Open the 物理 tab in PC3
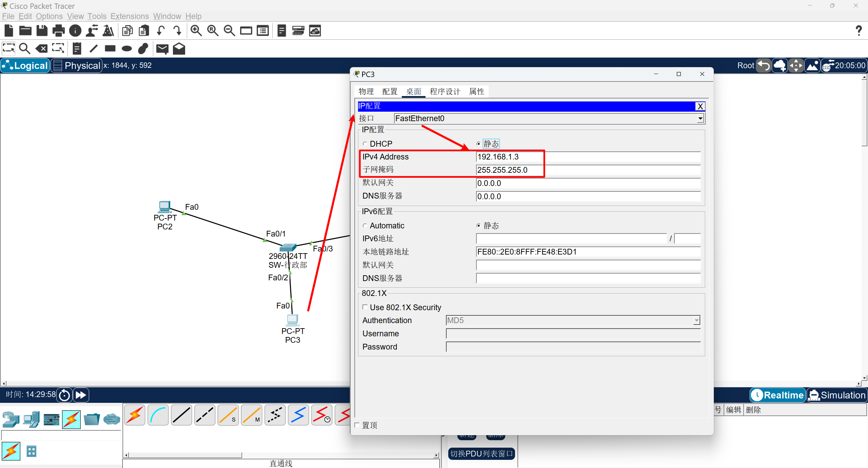The width and height of the screenshot is (868, 468). tap(366, 92)
